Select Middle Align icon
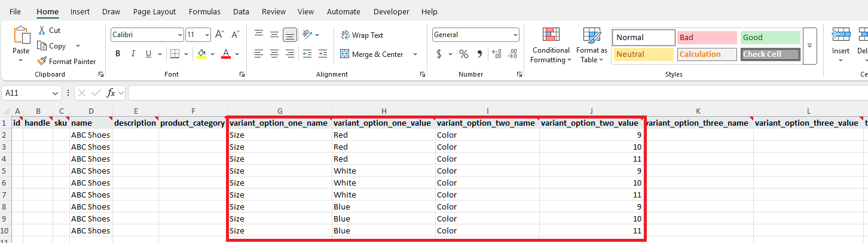Image resolution: width=868 pixels, height=243 pixels. [x=274, y=35]
